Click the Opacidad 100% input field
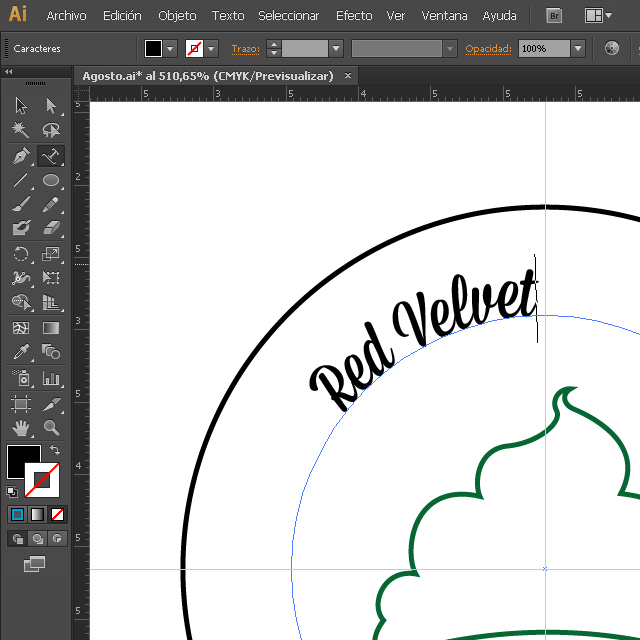The image size is (640, 640). pyautogui.click(x=544, y=49)
